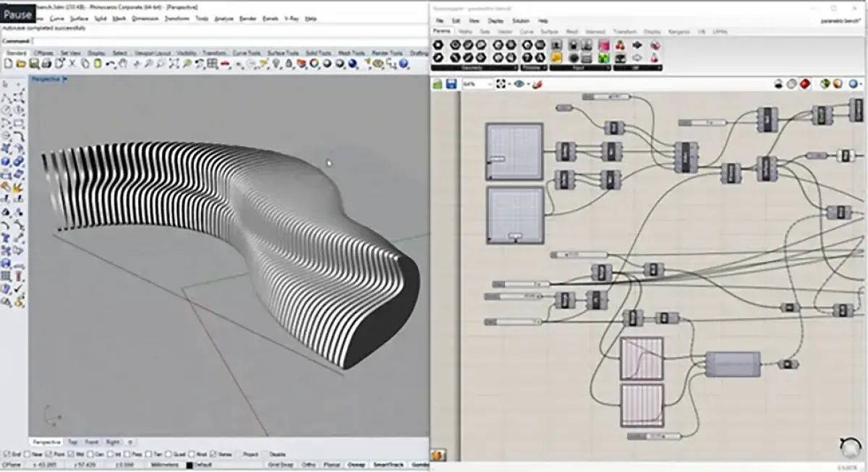Expand the Perspective viewport title menu arrow
Screen dimensions: 868x472
pyautogui.click(x=65, y=79)
